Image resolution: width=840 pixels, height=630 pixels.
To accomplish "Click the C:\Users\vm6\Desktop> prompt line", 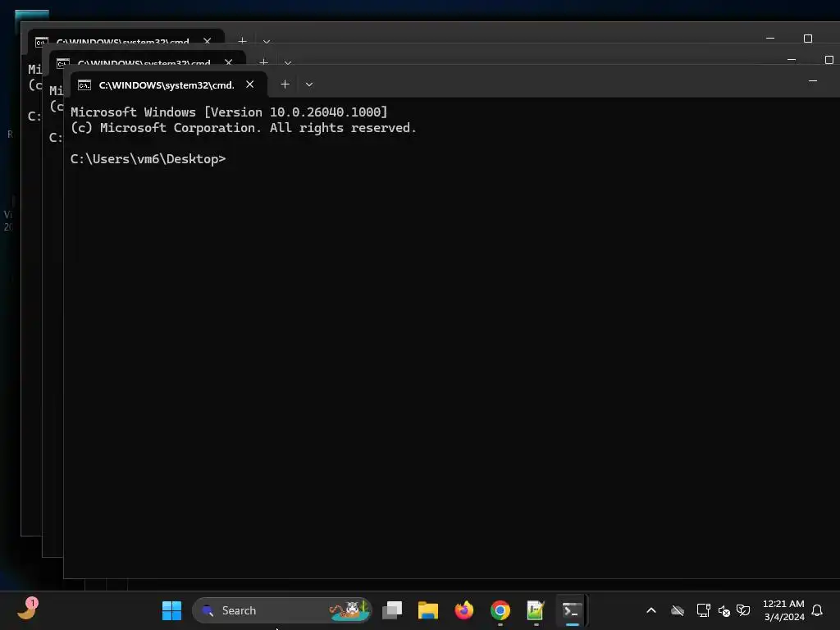I will 148,159.
